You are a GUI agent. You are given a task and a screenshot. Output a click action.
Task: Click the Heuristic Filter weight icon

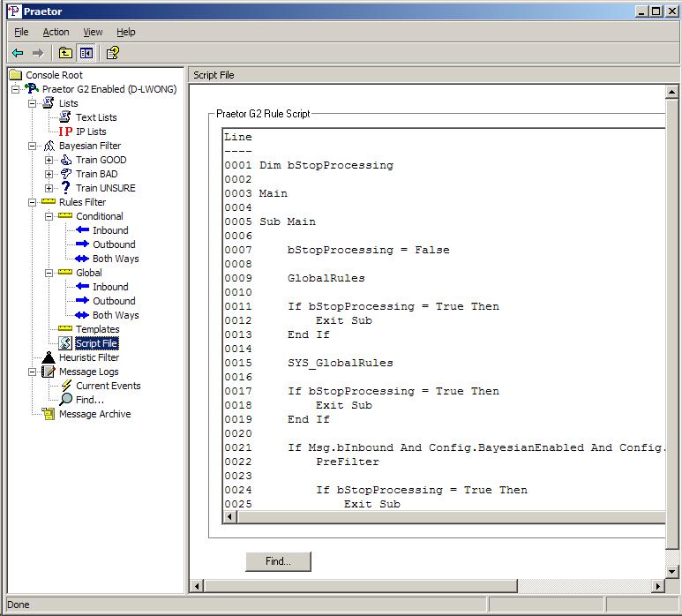click(x=49, y=357)
